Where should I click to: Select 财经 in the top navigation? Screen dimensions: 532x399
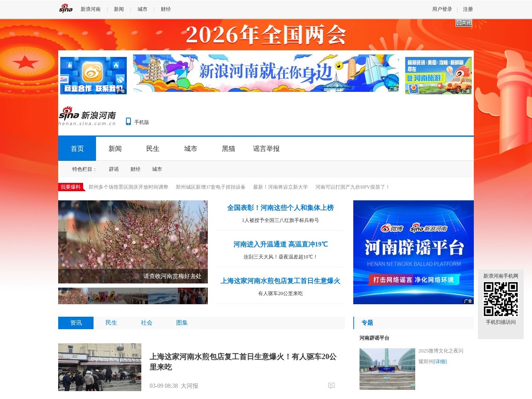[166, 9]
